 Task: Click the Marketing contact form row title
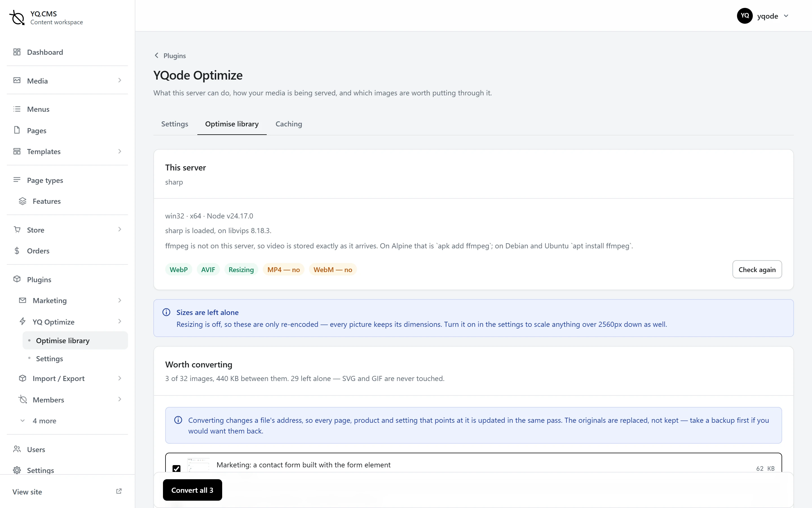[303, 465]
